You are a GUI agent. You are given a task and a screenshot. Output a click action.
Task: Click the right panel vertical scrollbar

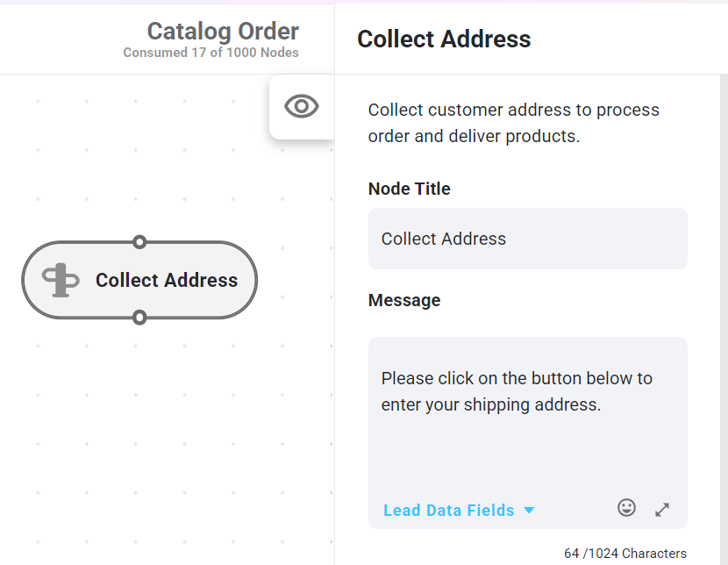tap(724, 319)
